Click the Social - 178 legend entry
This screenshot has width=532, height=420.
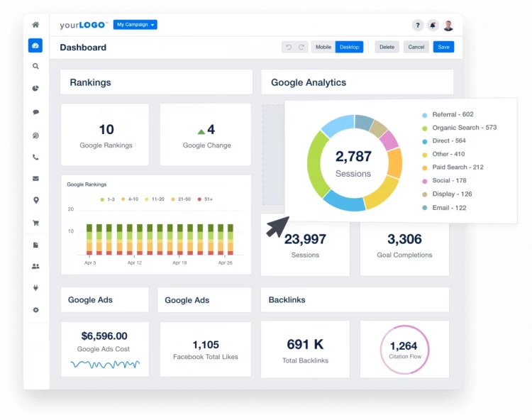(x=444, y=181)
